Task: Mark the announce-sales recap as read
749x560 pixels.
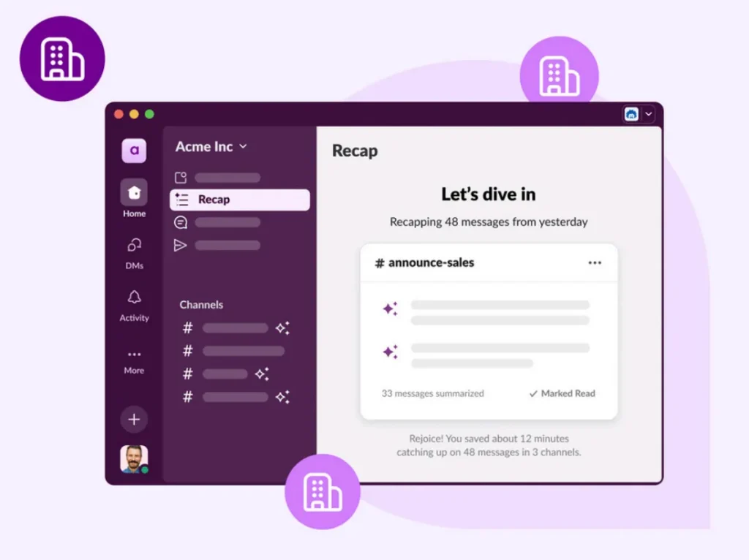Action: [x=562, y=393]
